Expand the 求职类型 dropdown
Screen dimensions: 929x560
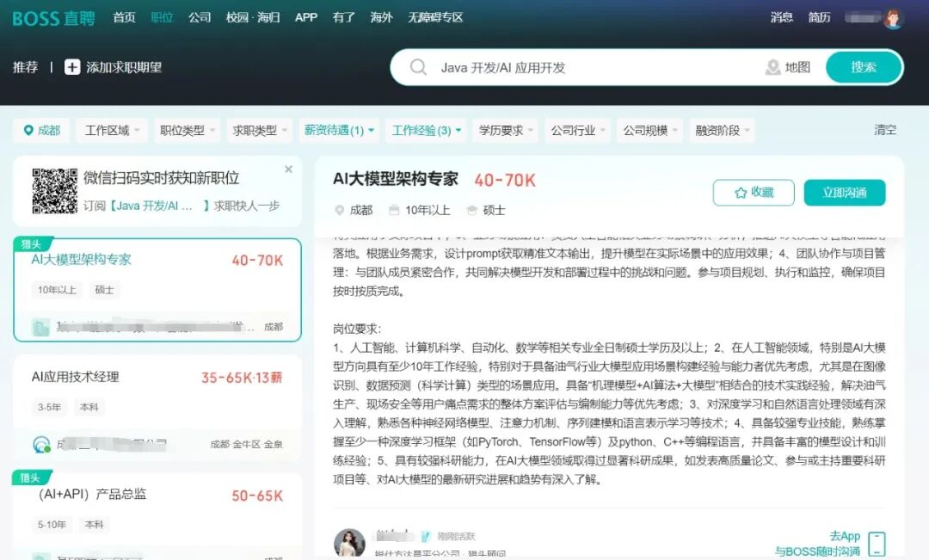tap(260, 131)
